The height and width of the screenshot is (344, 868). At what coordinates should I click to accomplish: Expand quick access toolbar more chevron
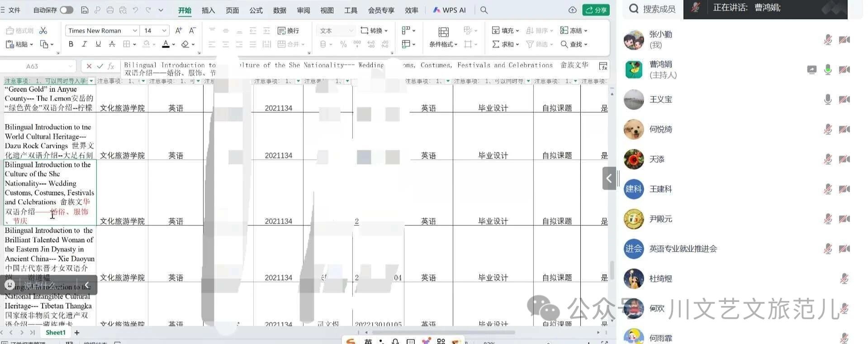point(161,10)
